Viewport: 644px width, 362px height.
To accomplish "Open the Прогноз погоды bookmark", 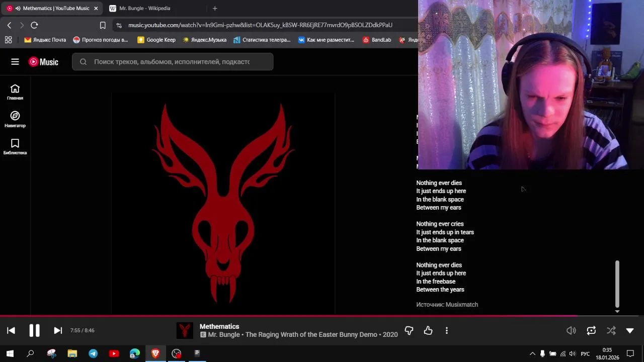I will [101, 40].
